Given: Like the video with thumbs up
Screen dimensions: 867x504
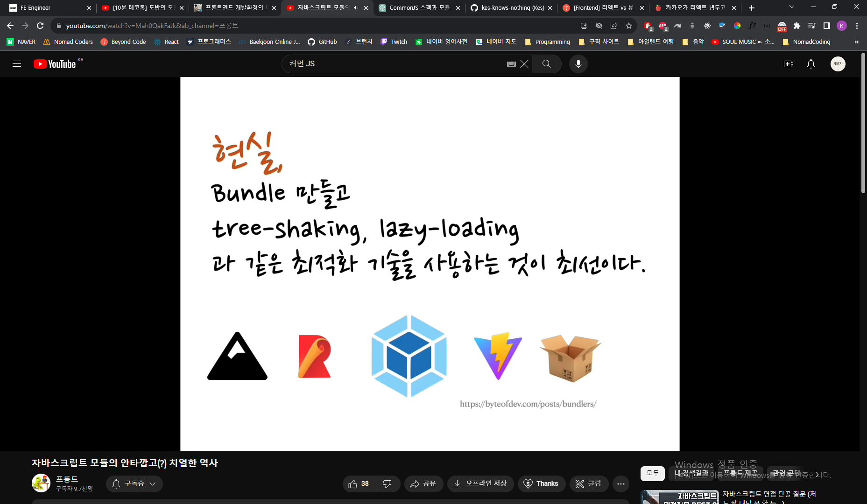Looking at the screenshot, I should 359,484.
